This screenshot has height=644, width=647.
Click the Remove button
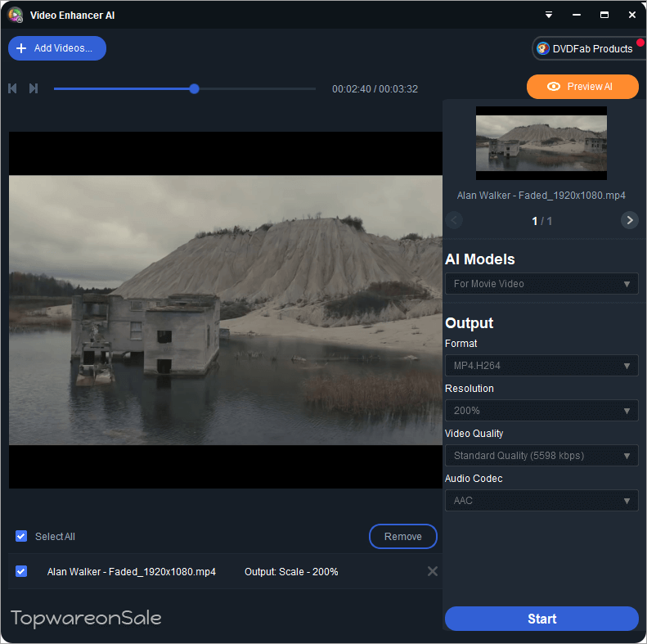402,536
